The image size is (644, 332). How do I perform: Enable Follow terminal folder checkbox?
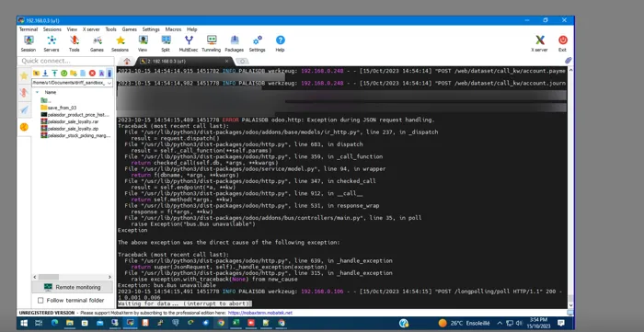click(40, 301)
